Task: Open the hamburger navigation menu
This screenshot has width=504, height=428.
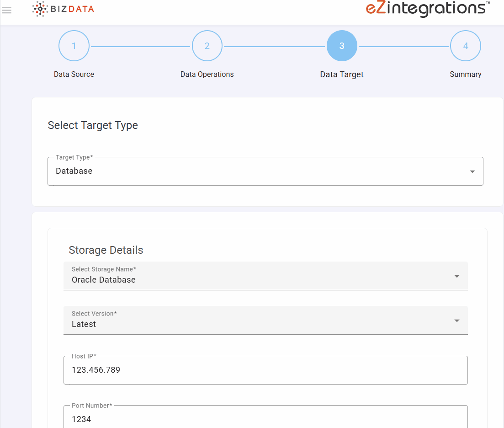Action: [x=7, y=10]
